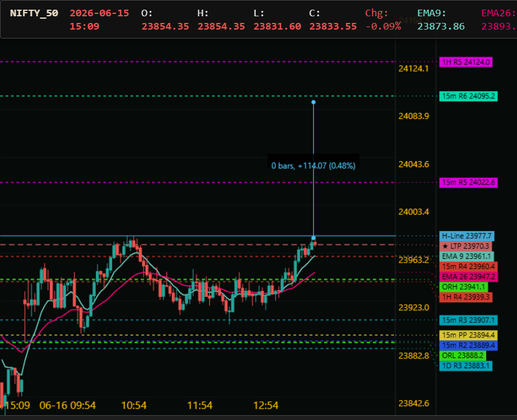Click the 1D R3 23883.1 label
This screenshot has width=517, height=420.
[x=466, y=366]
